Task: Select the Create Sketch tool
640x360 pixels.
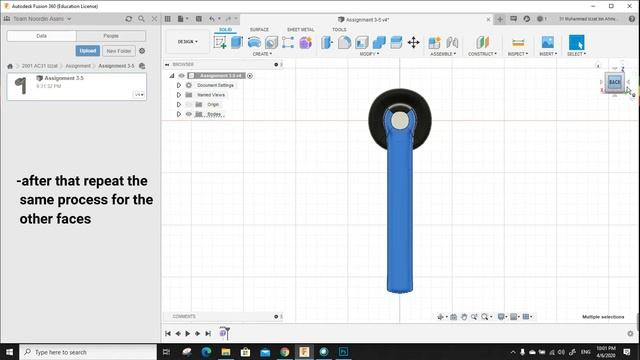Action: click(220, 42)
